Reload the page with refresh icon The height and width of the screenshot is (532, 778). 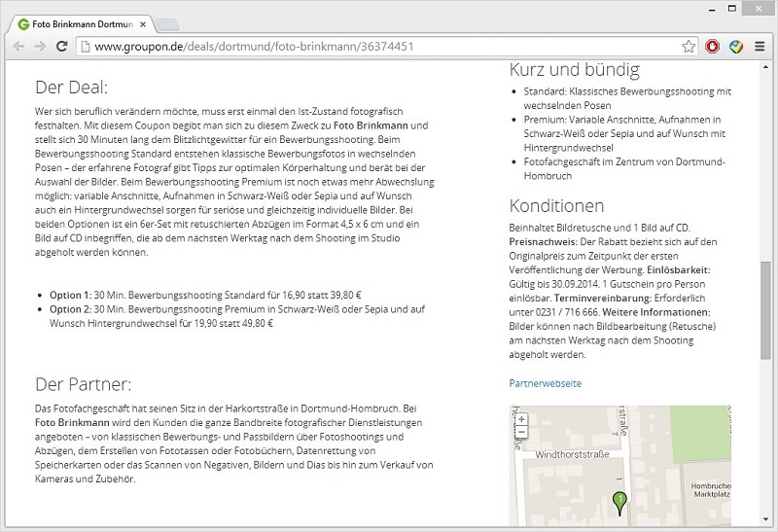tap(61, 47)
